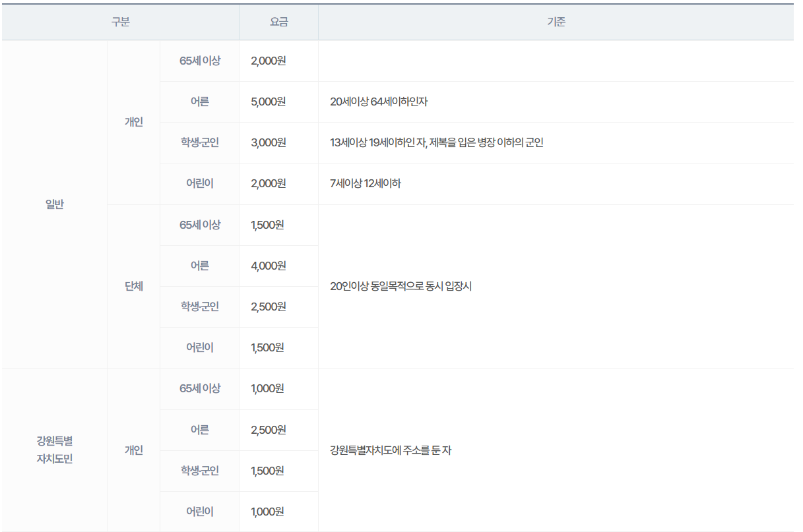Select the 어린이 2,000원 fee cell
The width and height of the screenshot is (803, 532).
click(x=278, y=183)
